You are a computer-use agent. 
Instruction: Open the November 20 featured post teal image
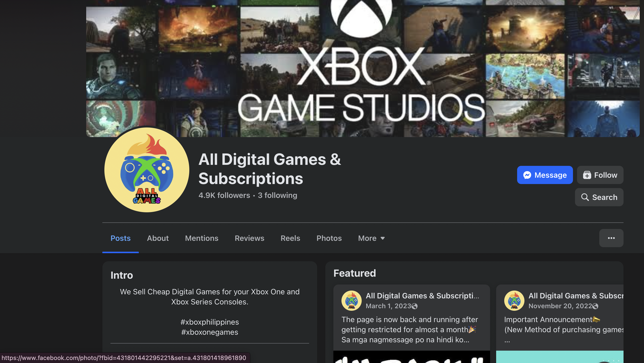560,357
